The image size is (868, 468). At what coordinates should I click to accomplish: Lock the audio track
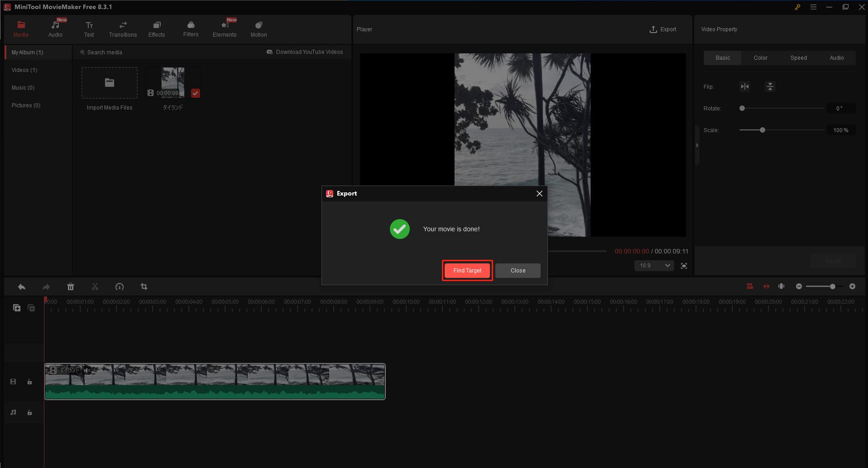[x=29, y=412]
